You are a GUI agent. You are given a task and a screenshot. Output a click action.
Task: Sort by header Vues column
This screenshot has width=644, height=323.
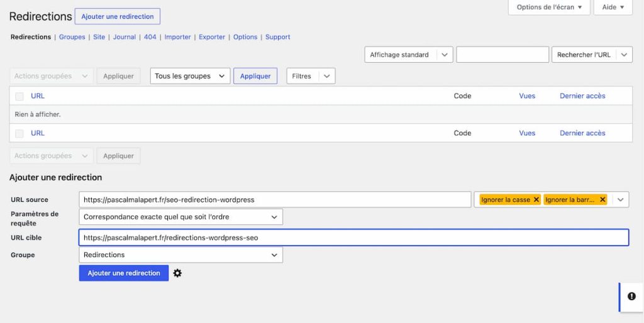pyautogui.click(x=527, y=96)
